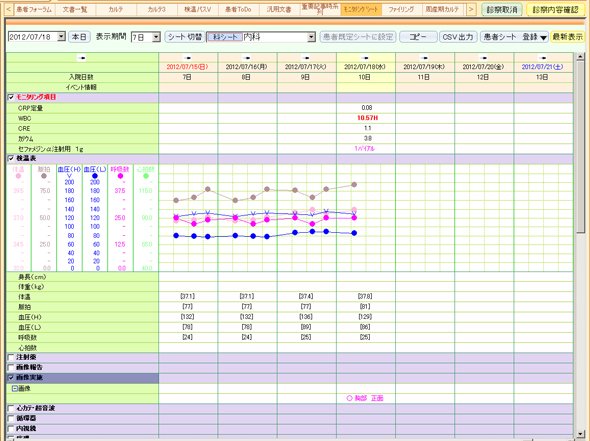Click the 体温 pink dot legend icon

pos(18,176)
